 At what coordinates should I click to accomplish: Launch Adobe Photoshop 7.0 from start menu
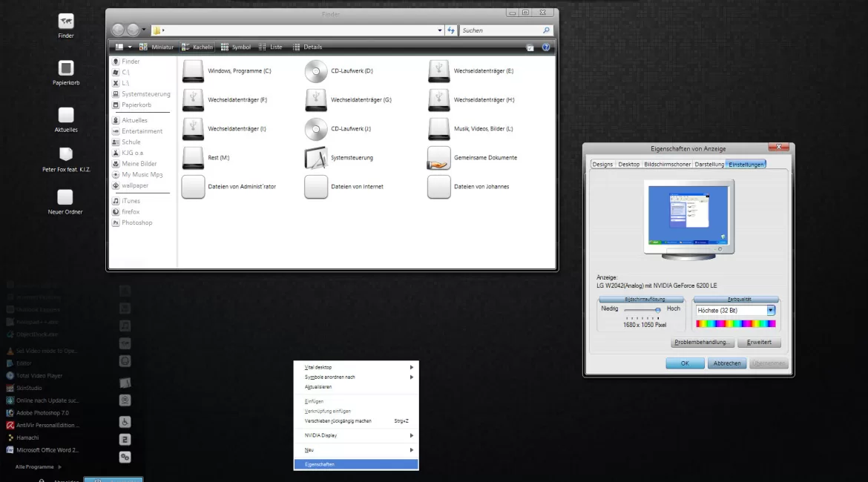(x=42, y=413)
